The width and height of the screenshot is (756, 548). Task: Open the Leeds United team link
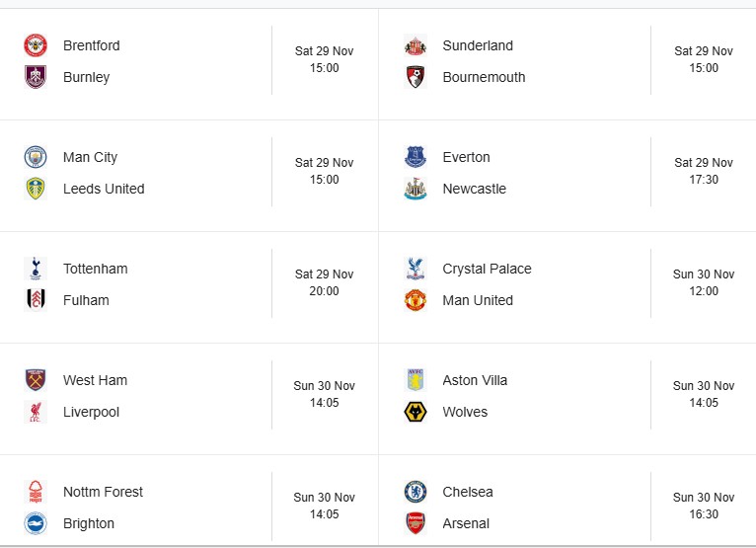(x=104, y=189)
